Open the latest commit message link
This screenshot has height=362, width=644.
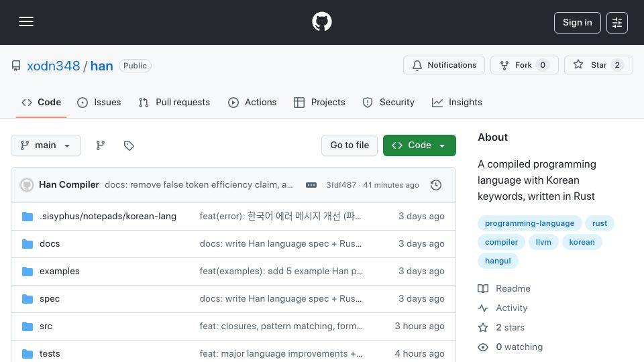click(x=199, y=185)
